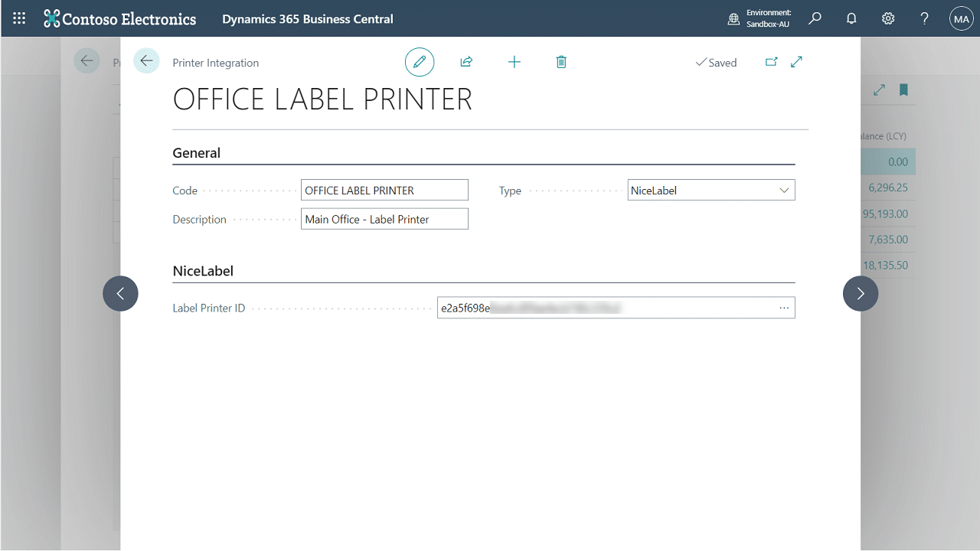Open the search magnifier icon
This screenshot has height=551, width=980.
[x=815, y=18]
